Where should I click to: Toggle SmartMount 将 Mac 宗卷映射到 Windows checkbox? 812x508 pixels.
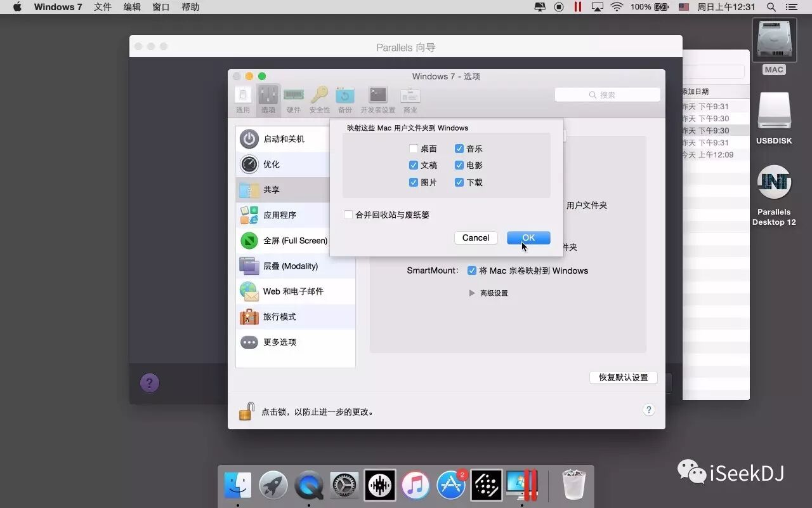click(x=472, y=271)
